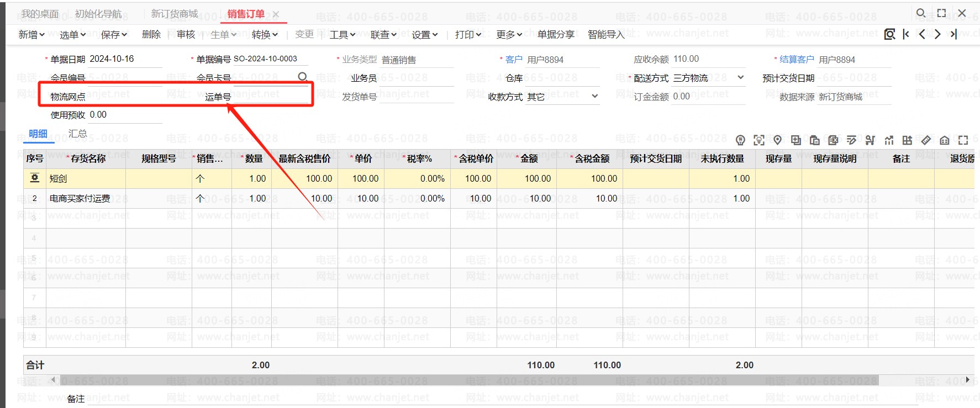Click the left arrow of the horizontal scrollbar

54,380
